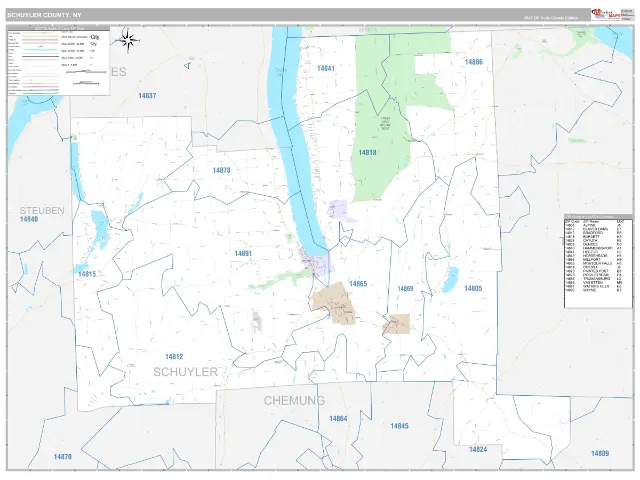This screenshot has height=480, width=640.
Task: Select ZIP code label 14805
Action: (473, 289)
